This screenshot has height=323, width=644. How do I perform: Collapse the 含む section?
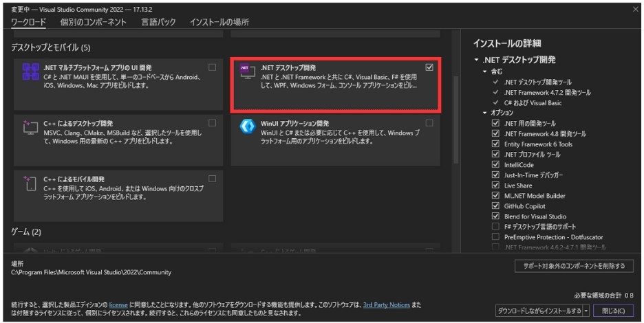point(485,71)
